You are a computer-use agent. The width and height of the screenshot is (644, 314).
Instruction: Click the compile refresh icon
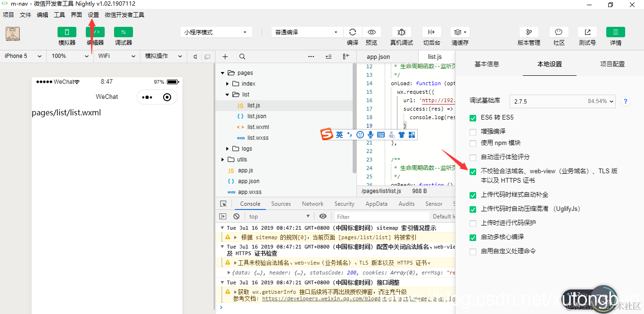(353, 32)
